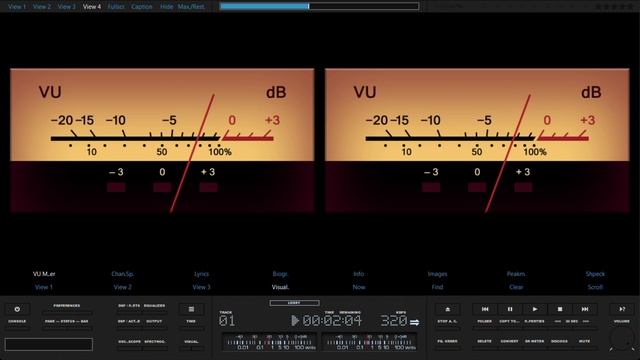
Task: Click the Clear link
Action: click(516, 287)
